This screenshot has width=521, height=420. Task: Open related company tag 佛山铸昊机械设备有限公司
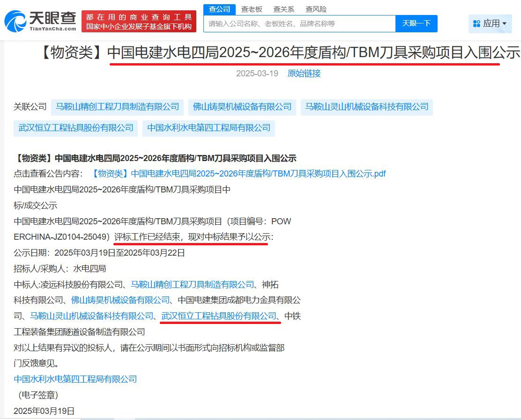[x=242, y=107]
